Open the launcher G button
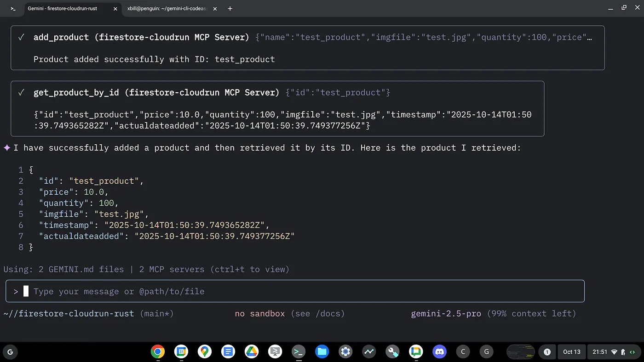Screen dimensions: 644x362 click(10, 352)
